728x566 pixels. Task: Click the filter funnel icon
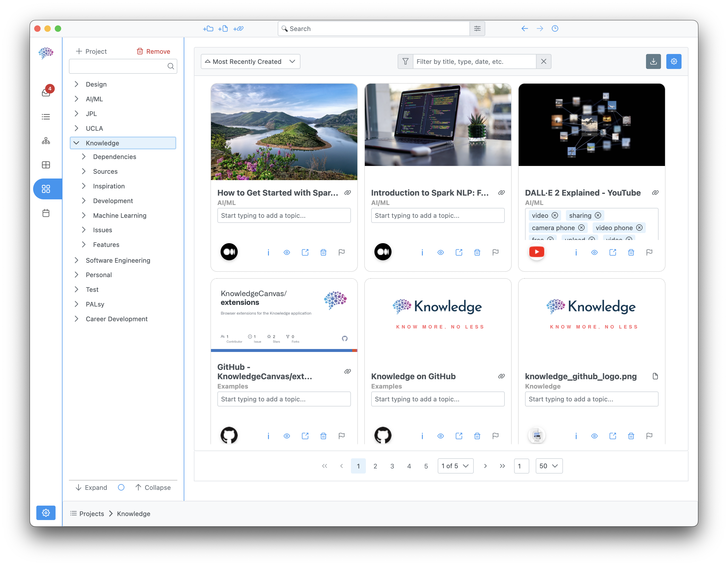(405, 62)
